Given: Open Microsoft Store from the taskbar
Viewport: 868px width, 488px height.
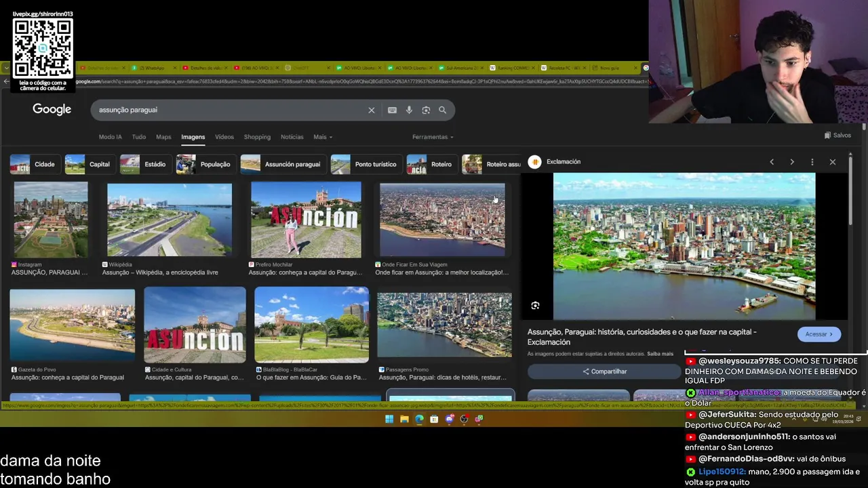Looking at the screenshot, I should (434, 419).
